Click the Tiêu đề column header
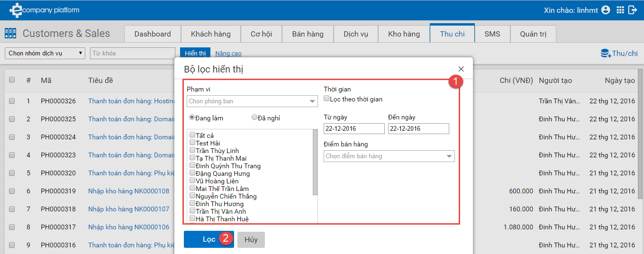 100,80
